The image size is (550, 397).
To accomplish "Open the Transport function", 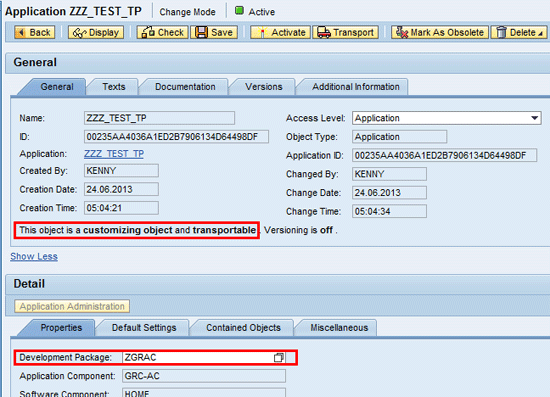I will (x=346, y=32).
